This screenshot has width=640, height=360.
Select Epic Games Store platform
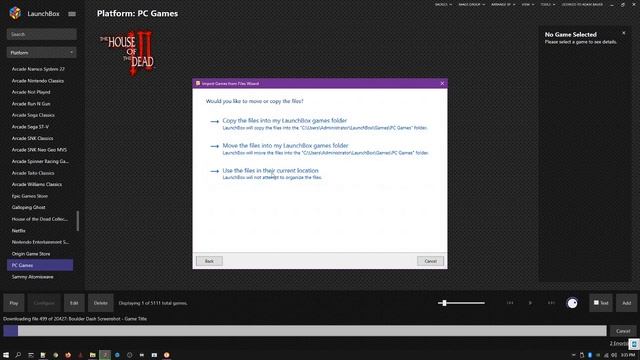coord(30,196)
